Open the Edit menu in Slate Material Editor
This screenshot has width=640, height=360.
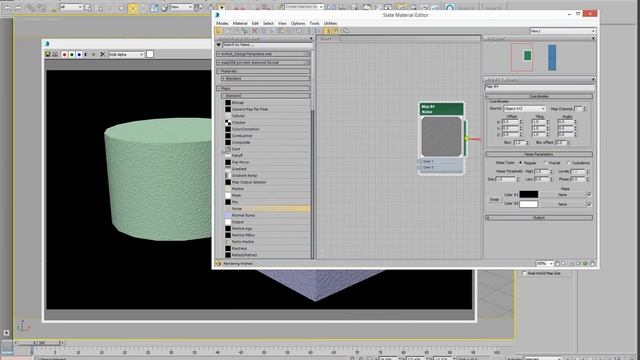point(255,23)
